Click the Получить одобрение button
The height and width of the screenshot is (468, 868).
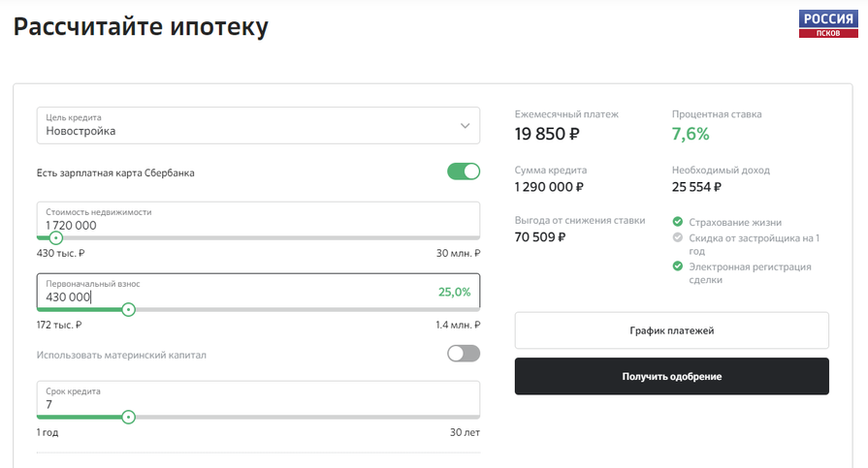click(671, 376)
